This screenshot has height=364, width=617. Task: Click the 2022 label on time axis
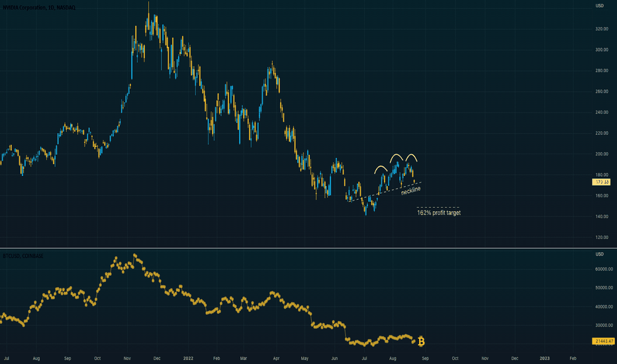pyautogui.click(x=188, y=359)
